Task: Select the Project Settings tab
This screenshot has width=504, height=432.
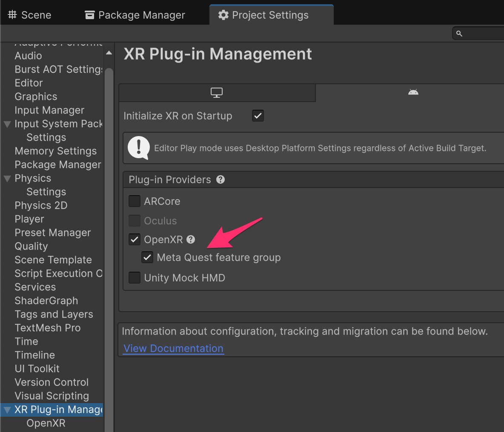Action: (x=271, y=15)
